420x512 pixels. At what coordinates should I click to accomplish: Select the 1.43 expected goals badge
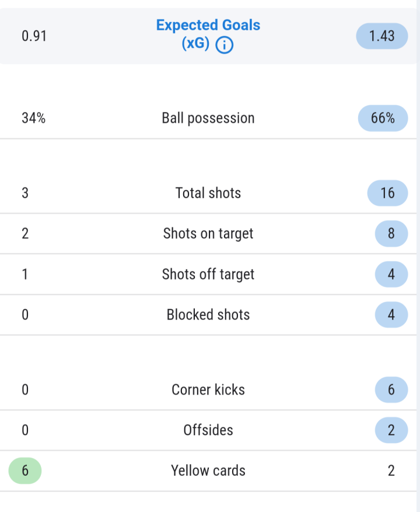point(381,36)
